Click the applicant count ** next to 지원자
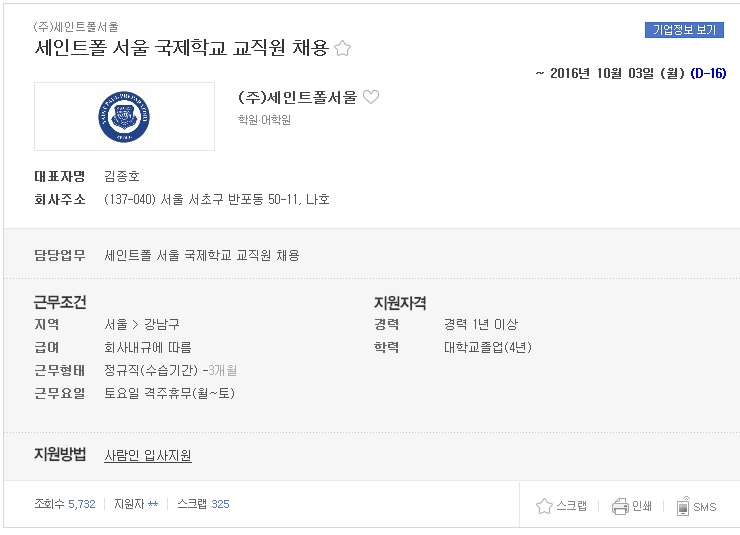The height and width of the screenshot is (535, 740). point(153,504)
